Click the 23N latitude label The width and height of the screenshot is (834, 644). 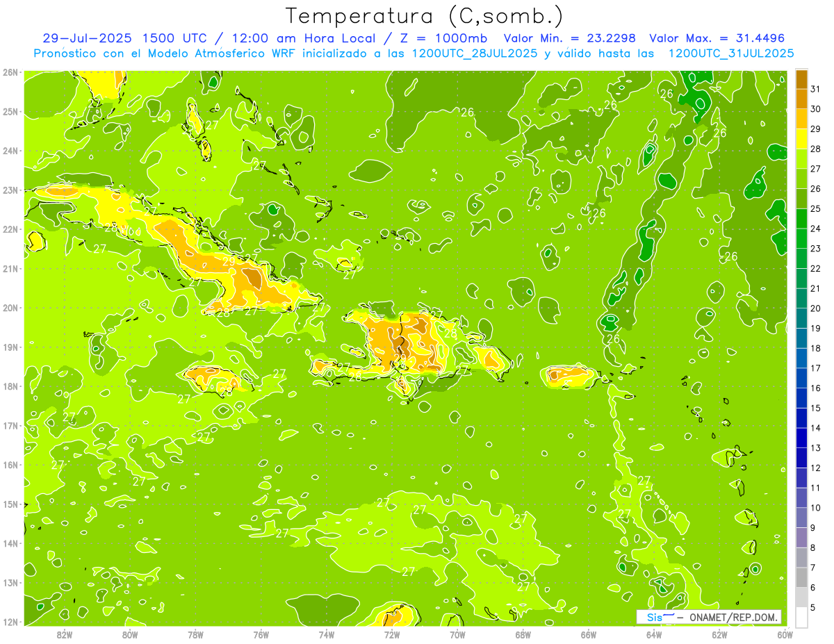pos(10,190)
